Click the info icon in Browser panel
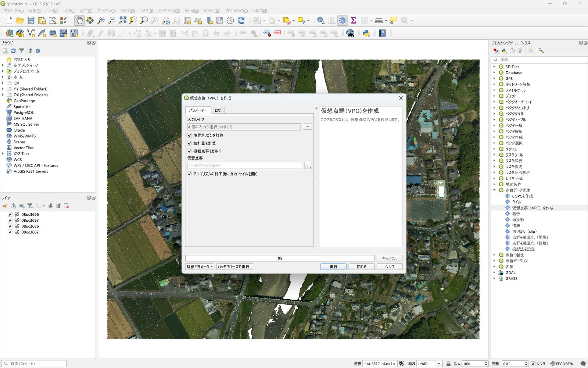This screenshot has width=588, height=368. [x=37, y=51]
